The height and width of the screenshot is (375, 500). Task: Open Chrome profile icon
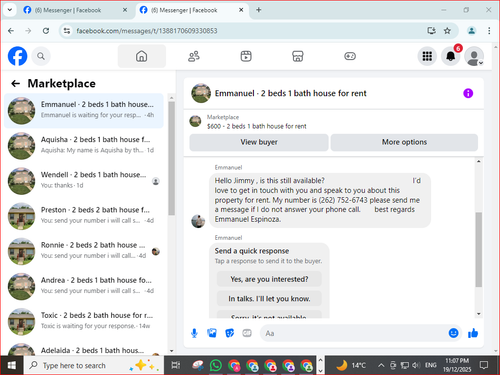(471, 31)
